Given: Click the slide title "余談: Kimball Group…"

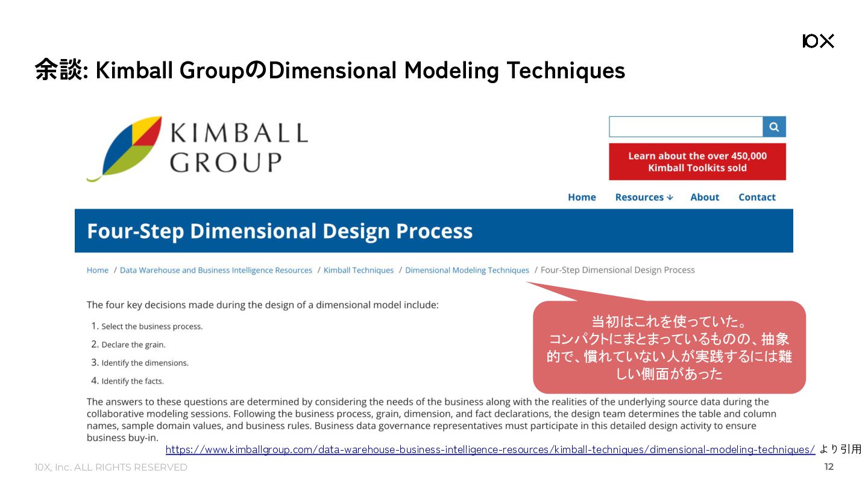Looking at the screenshot, I should (x=330, y=70).
